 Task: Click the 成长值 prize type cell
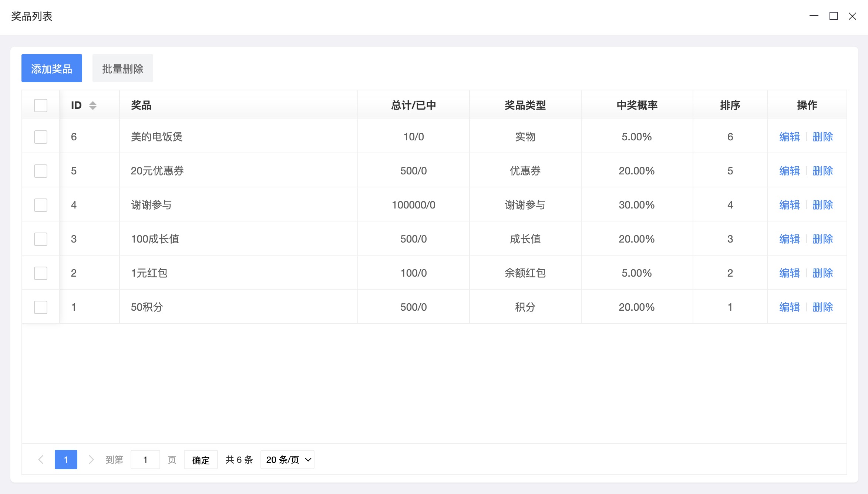525,239
